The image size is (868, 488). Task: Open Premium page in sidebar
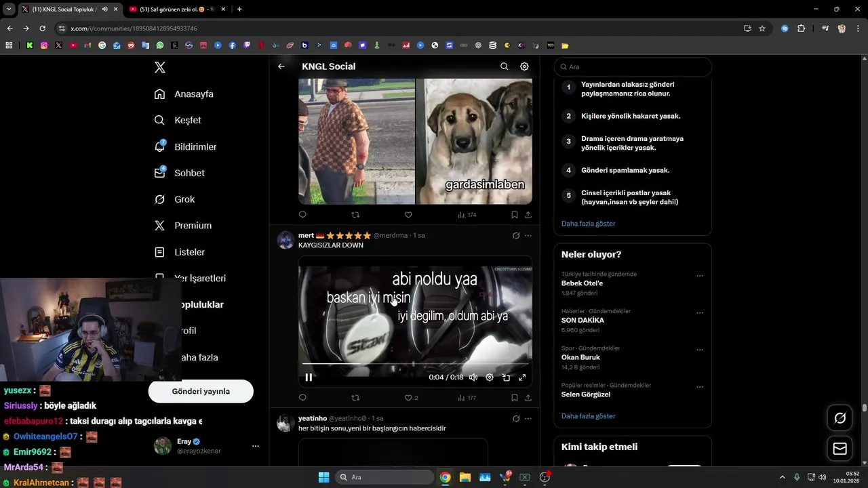point(183,226)
